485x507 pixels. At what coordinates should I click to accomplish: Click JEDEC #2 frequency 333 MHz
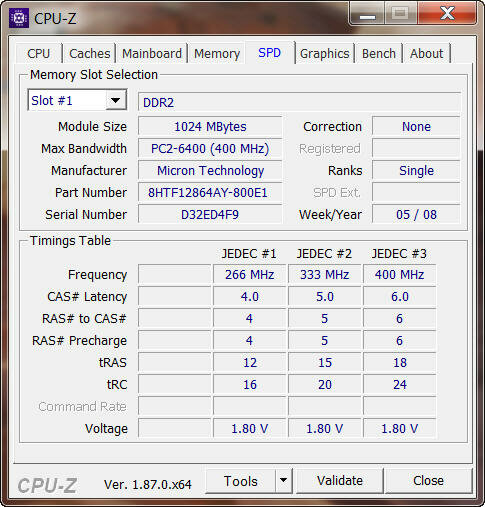325,275
